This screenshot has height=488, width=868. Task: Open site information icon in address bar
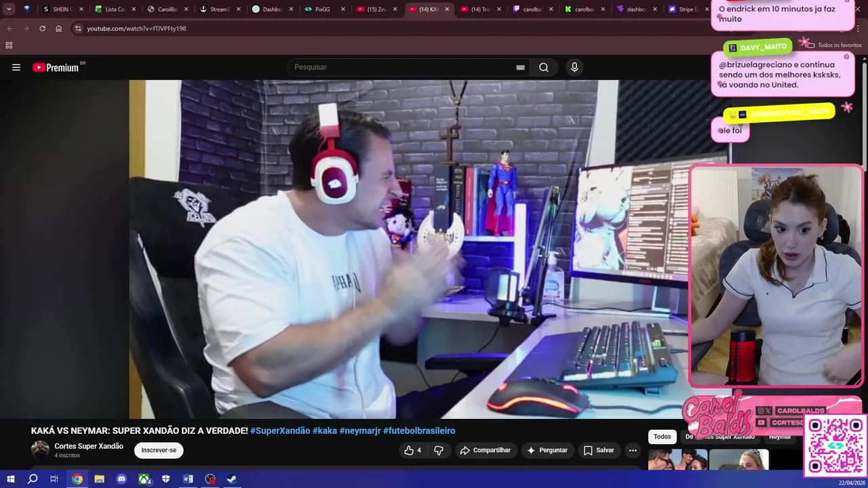click(x=78, y=28)
